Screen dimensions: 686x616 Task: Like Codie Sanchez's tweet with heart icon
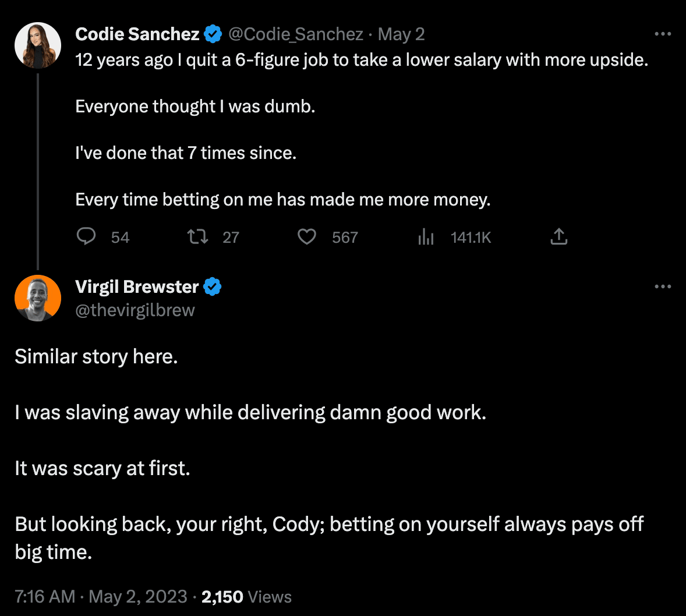click(307, 237)
